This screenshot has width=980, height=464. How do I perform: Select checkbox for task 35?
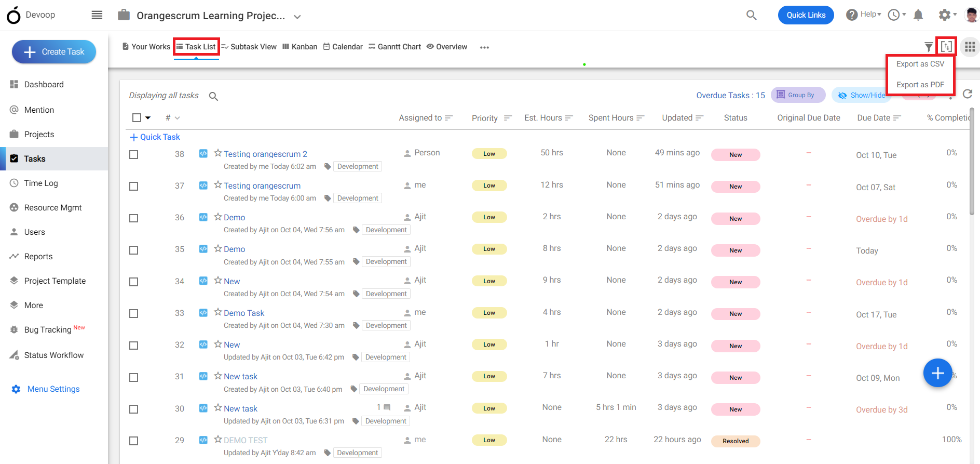pos(134,250)
